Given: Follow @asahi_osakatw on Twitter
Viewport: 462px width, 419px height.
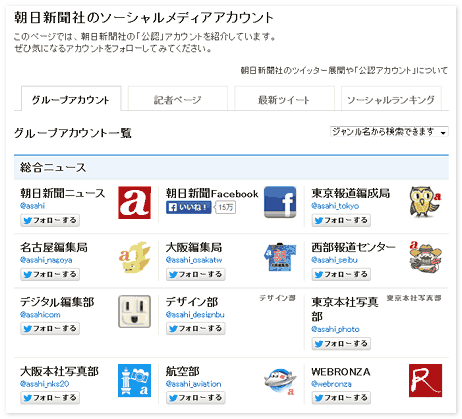Looking at the screenshot, I should pos(196,274).
